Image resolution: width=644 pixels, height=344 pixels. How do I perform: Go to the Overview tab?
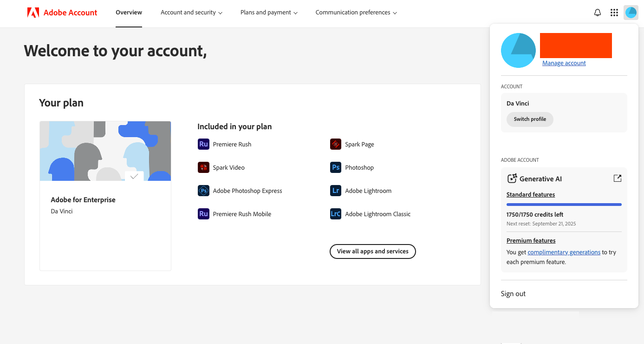point(129,13)
